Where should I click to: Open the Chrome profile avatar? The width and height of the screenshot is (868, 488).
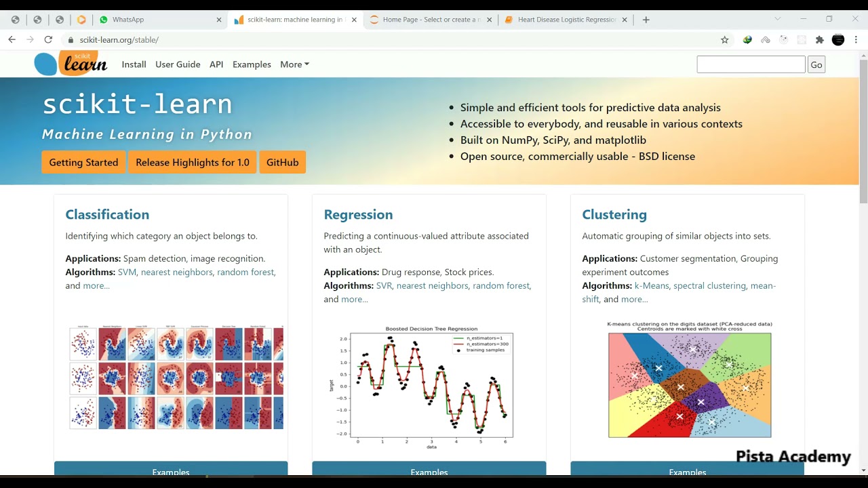[x=838, y=40]
